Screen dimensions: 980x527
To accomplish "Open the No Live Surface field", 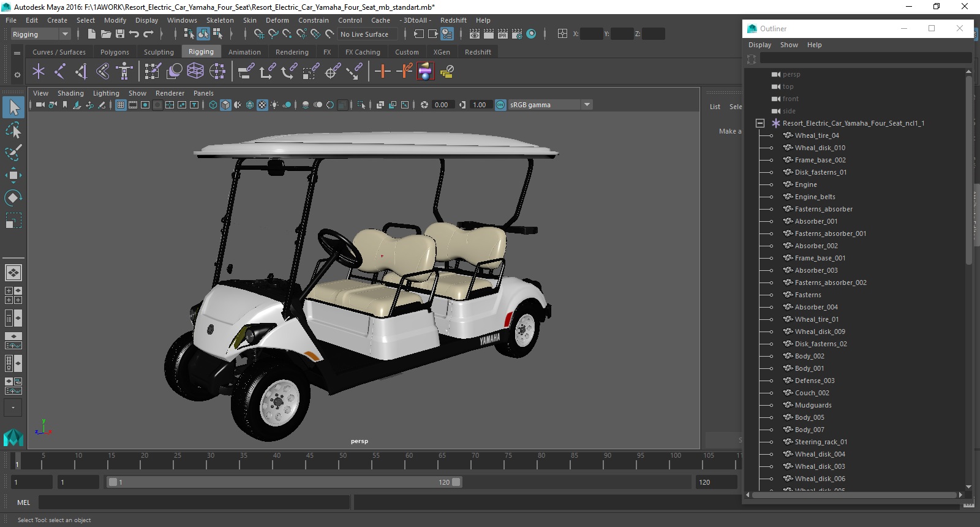I will [x=367, y=34].
